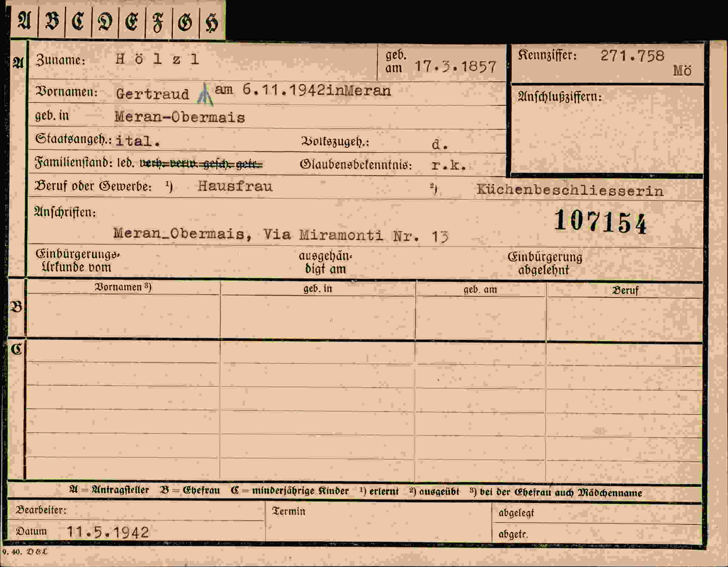Click the crossed-out marital status options
Screen dimensions: 728x567
pyautogui.click(x=201, y=164)
